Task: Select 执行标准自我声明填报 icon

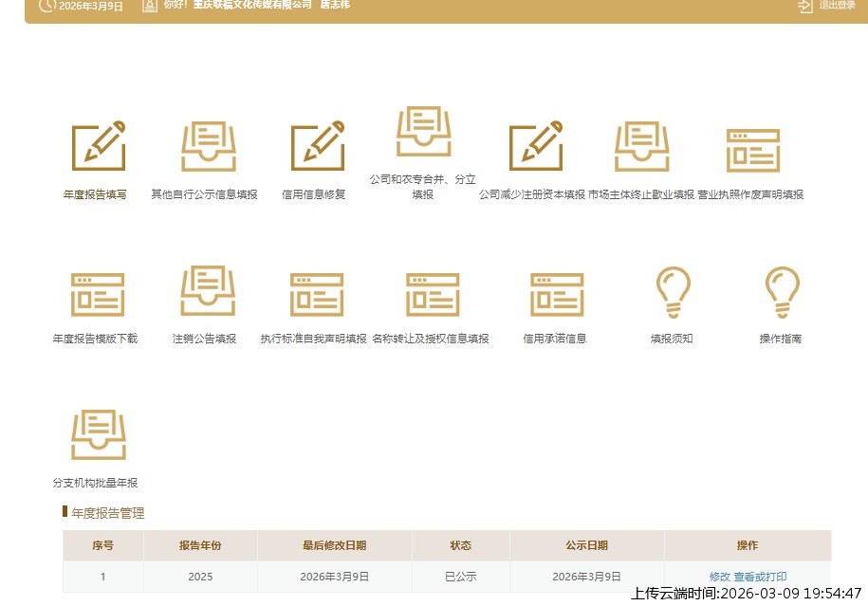Action: (317, 294)
